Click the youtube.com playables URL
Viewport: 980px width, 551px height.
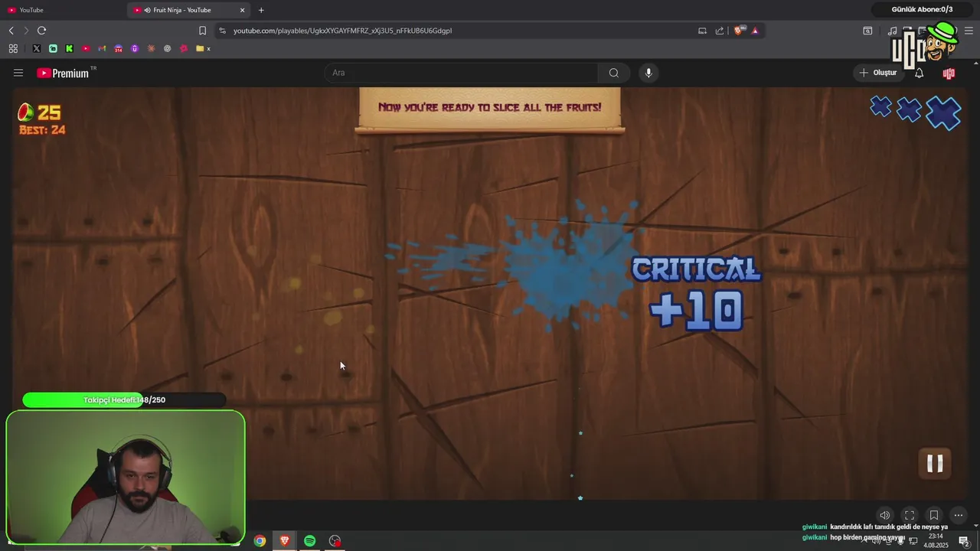coord(342,31)
